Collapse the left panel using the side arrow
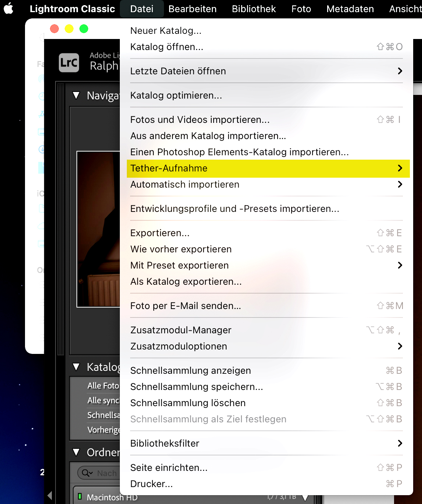 coord(50,496)
